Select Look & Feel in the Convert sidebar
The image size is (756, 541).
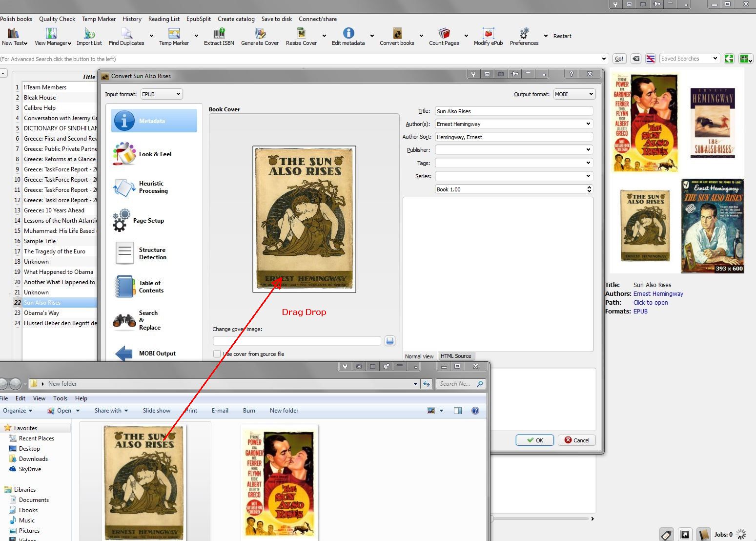tap(154, 154)
